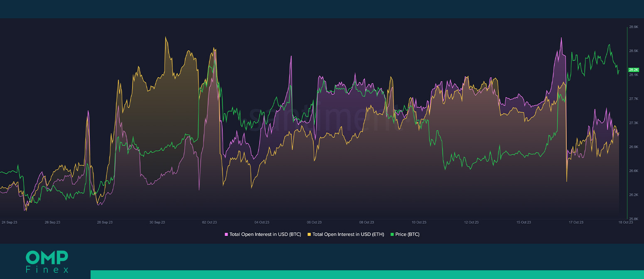Select the 28 Sep 23 date label
This screenshot has height=279, width=644.
coord(105,223)
